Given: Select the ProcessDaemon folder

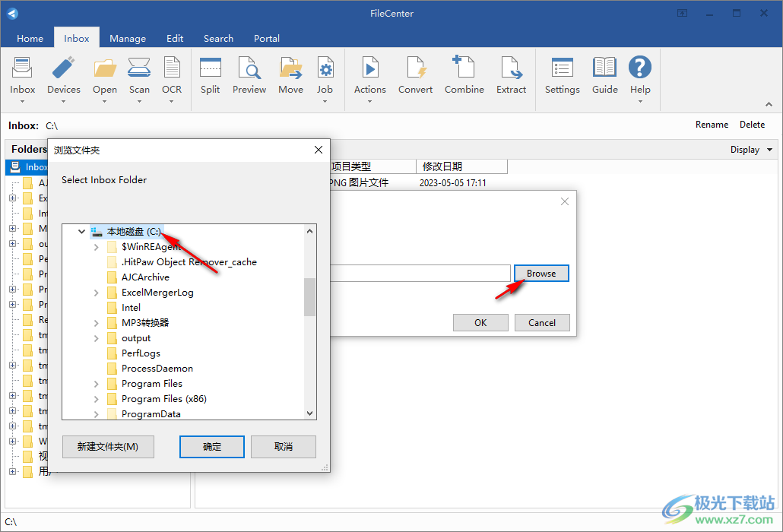Looking at the screenshot, I should pyautogui.click(x=157, y=369).
